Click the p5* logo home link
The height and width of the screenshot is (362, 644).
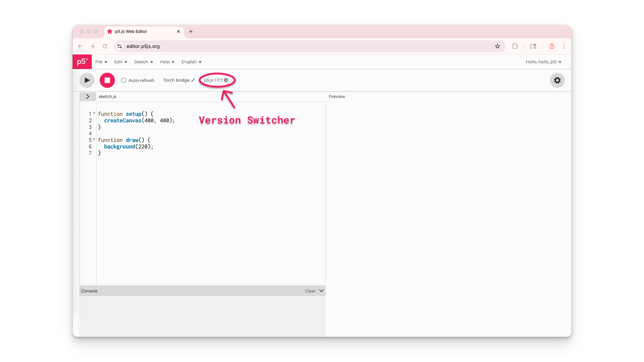coord(82,62)
